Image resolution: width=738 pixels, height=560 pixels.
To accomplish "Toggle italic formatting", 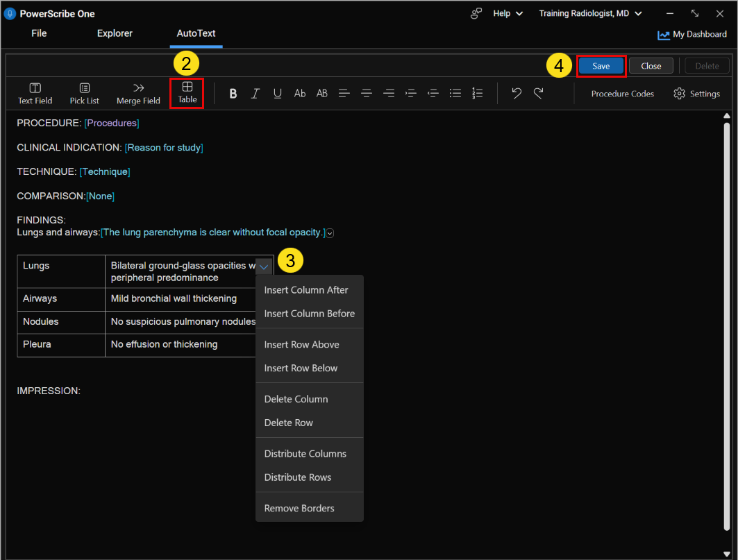I will point(255,94).
